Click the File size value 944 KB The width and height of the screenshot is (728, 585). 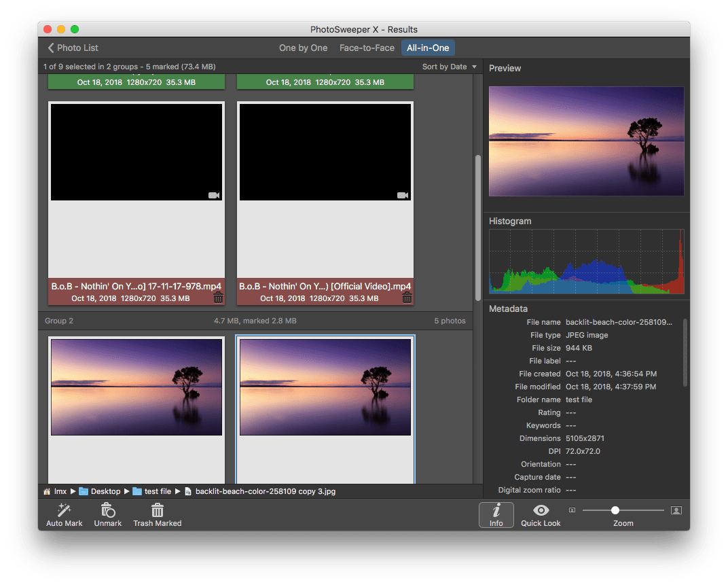click(x=579, y=348)
